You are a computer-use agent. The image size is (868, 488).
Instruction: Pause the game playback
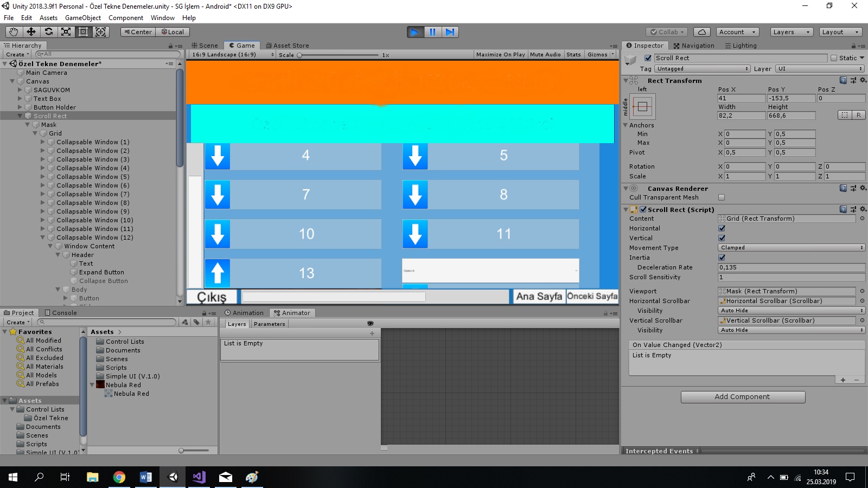pos(433,32)
